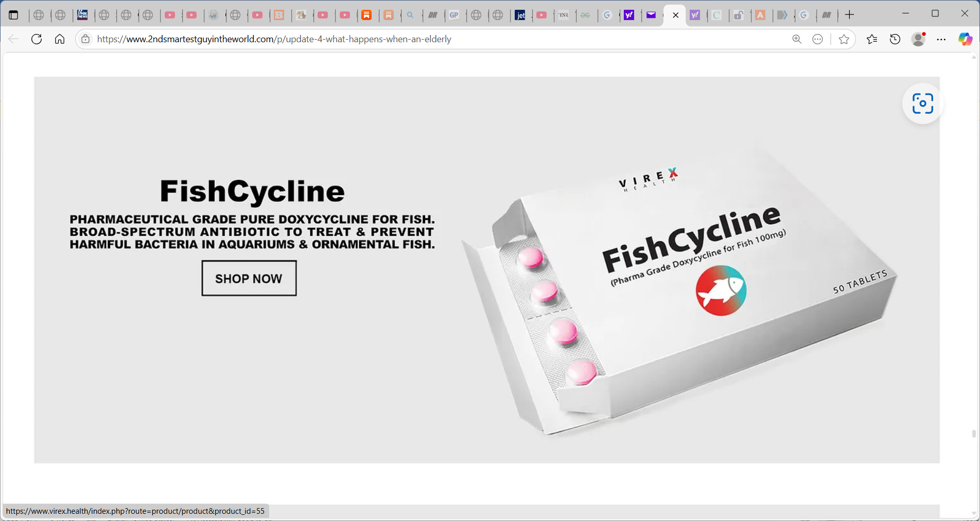980x521 pixels.
Task: Open the tab actions menu icon
Action: point(14,15)
